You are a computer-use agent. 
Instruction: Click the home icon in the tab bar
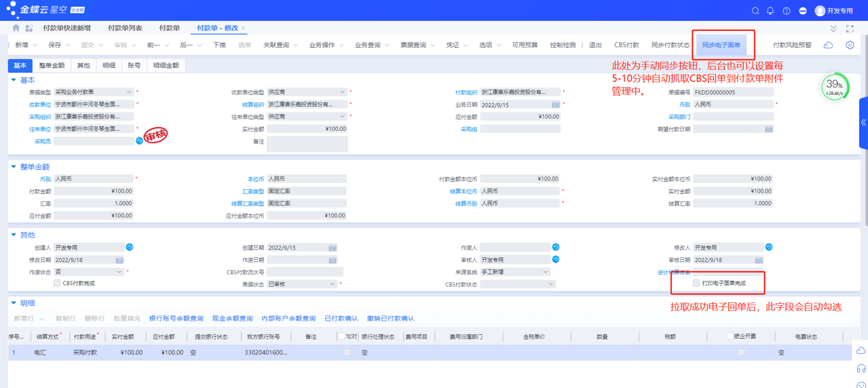pos(16,28)
